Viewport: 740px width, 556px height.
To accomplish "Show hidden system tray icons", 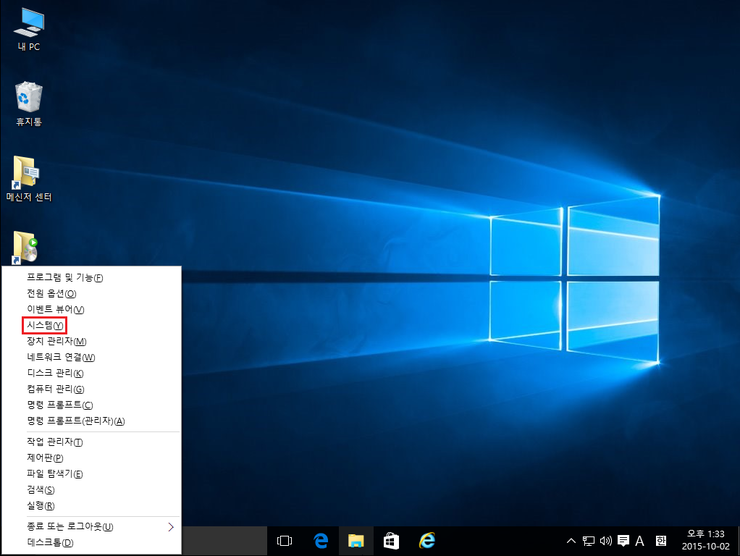I will tap(571, 541).
